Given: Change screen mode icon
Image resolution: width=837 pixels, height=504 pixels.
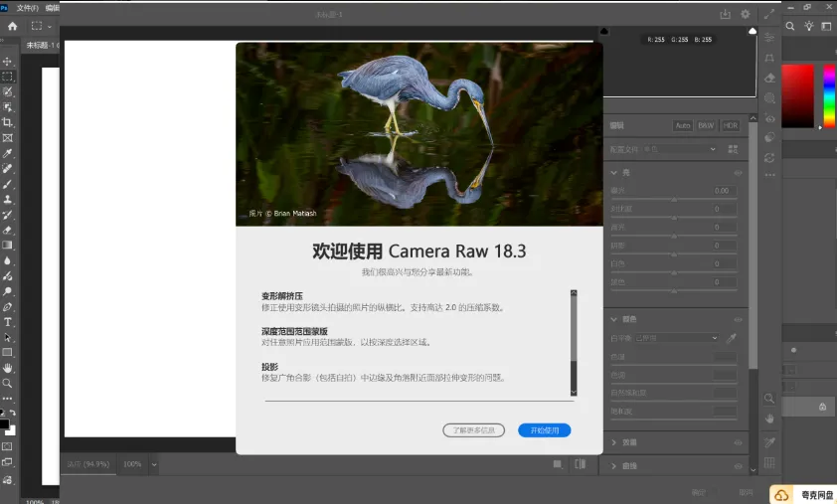Looking at the screenshot, I should [x=8, y=462].
